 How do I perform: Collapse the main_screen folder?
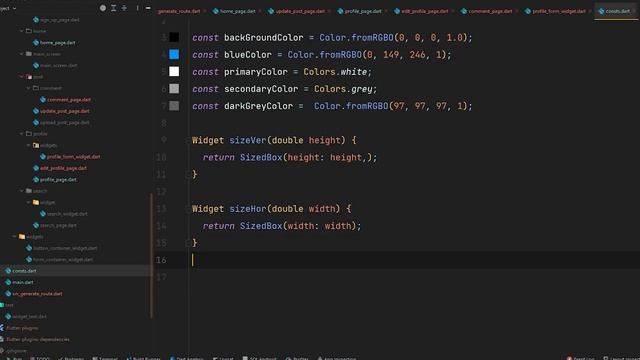(22, 53)
